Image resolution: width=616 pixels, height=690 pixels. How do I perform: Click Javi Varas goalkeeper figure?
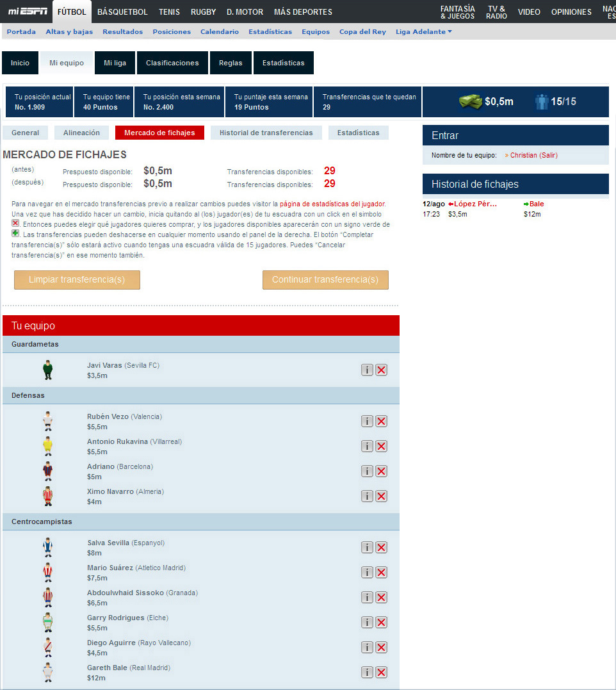[48, 370]
